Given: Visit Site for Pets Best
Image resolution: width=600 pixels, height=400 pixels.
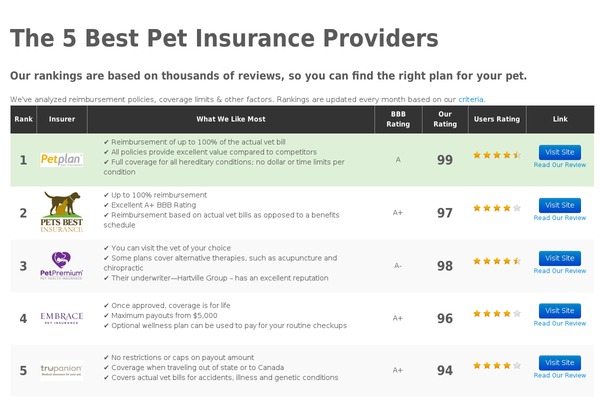Looking at the screenshot, I should point(560,206).
